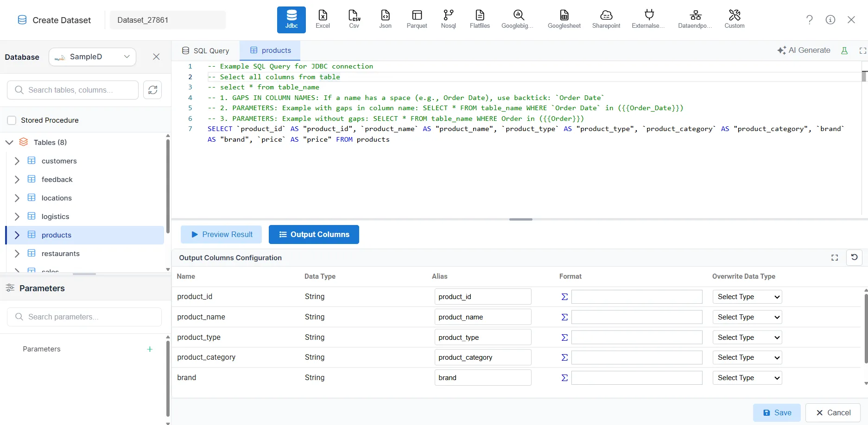This screenshot has height=425, width=868.
Task: Select the Csv data source icon
Action: [354, 19]
